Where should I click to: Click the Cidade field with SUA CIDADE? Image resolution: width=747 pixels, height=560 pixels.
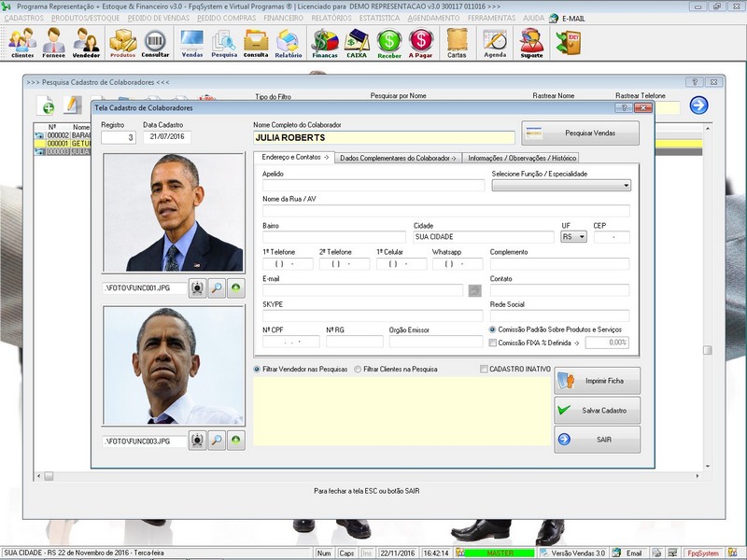[x=484, y=237]
